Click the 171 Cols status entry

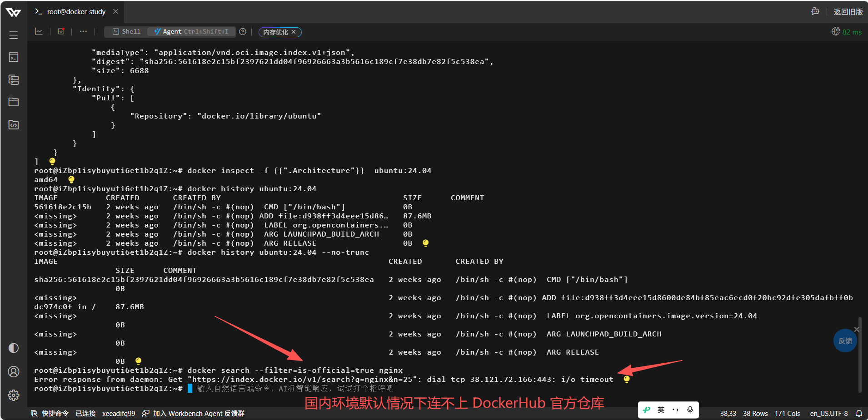787,413
